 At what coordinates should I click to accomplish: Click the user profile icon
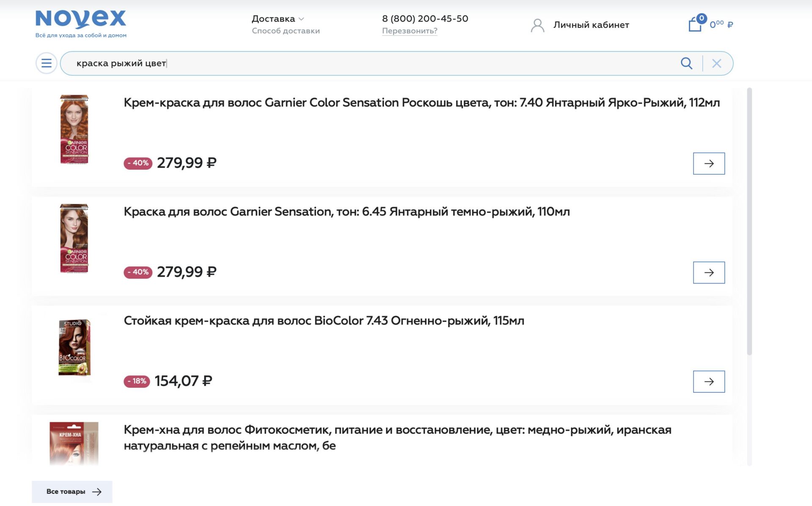538,25
